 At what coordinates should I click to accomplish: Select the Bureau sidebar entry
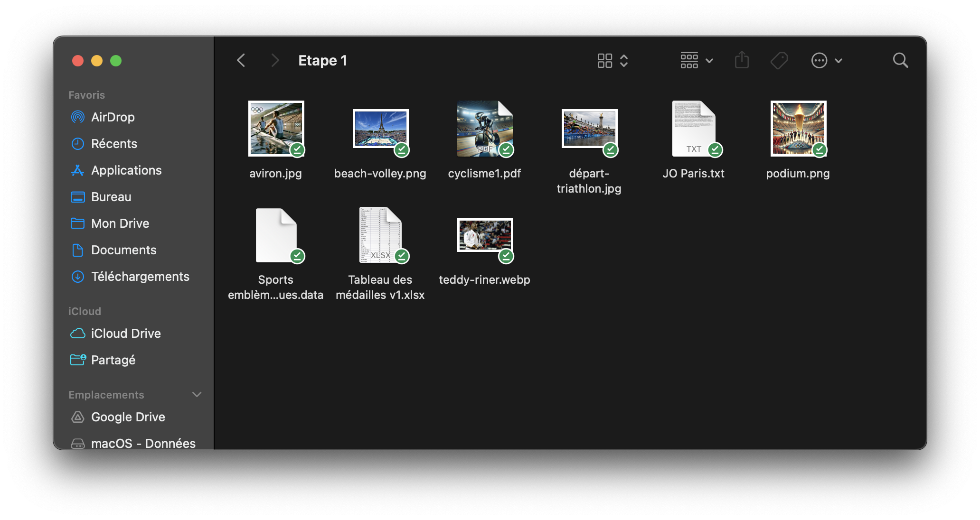coord(111,197)
